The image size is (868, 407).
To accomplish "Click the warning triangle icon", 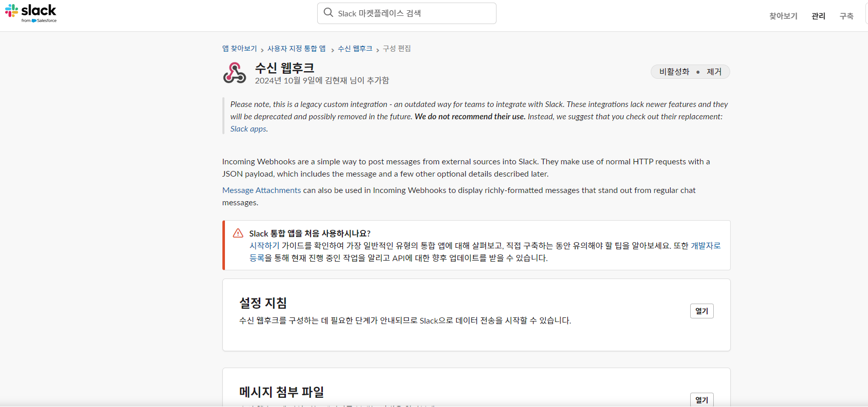I will click(x=238, y=233).
